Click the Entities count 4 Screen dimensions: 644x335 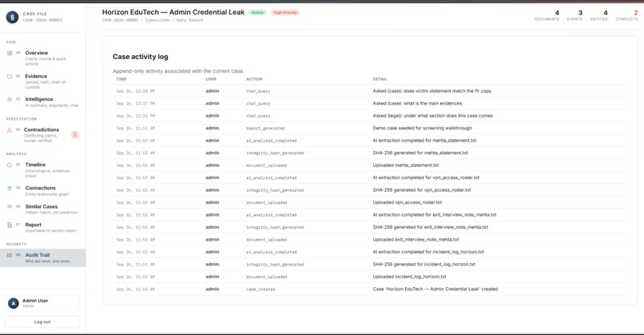coord(606,13)
